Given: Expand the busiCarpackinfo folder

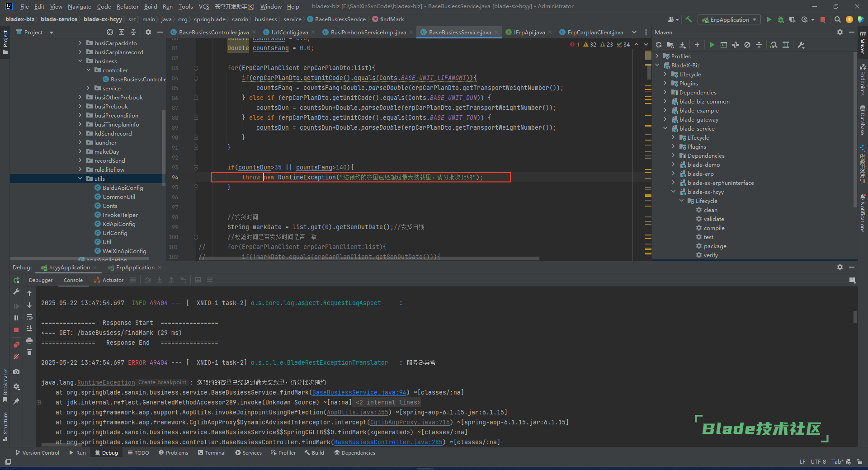Looking at the screenshot, I should coord(80,43).
